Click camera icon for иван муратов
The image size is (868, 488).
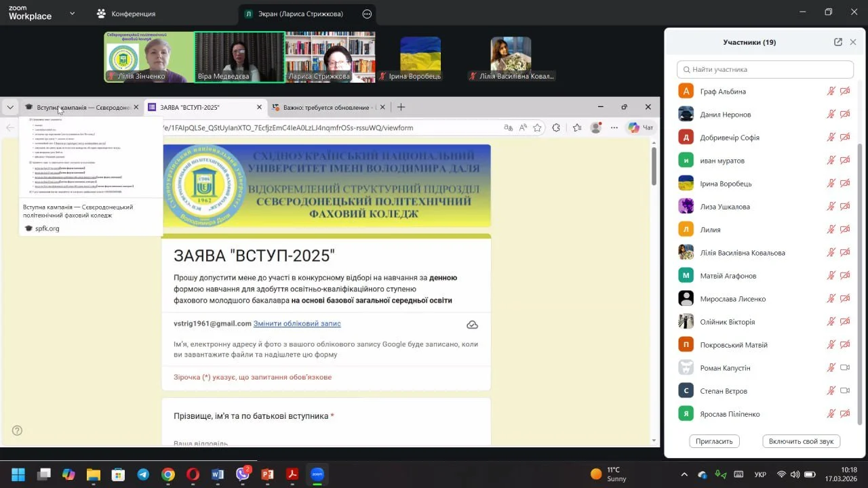[845, 161]
